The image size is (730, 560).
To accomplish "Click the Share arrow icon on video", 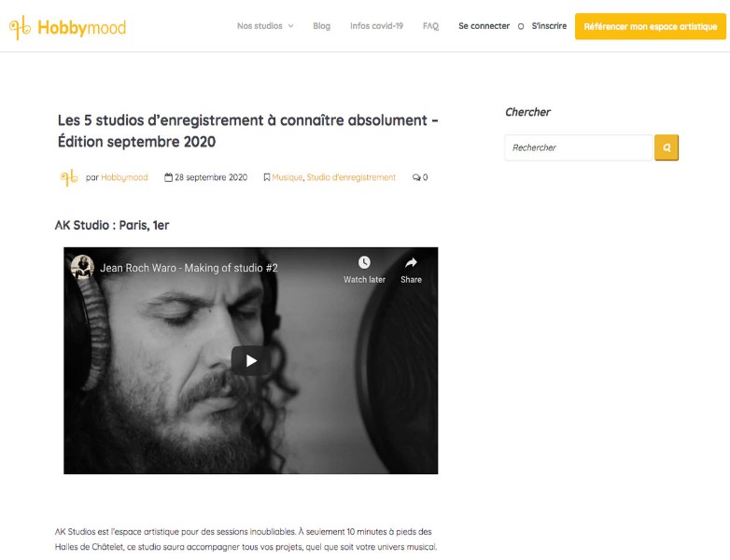I will (x=411, y=263).
